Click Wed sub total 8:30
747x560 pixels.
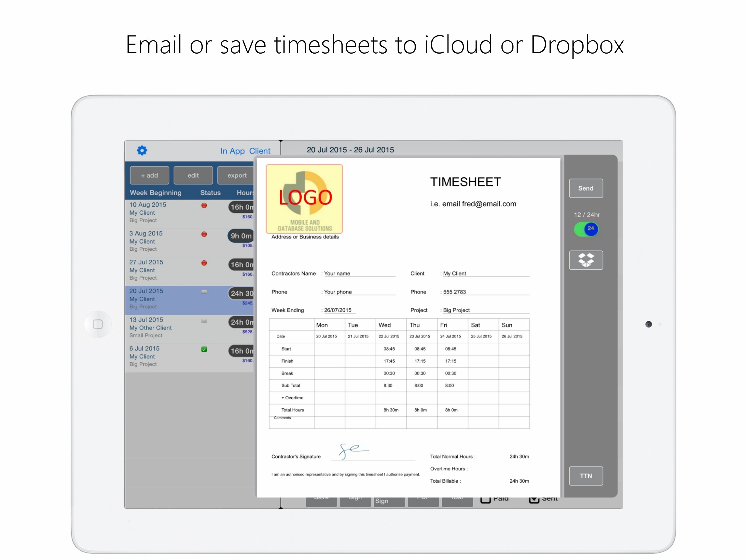(x=388, y=385)
